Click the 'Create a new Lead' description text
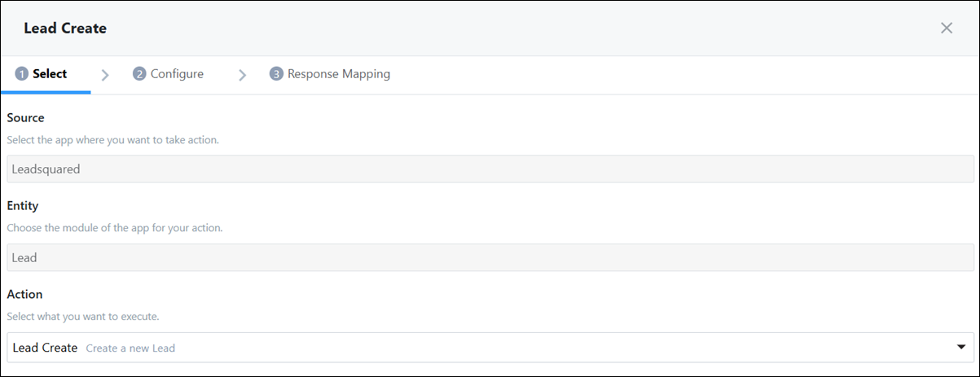 point(130,349)
